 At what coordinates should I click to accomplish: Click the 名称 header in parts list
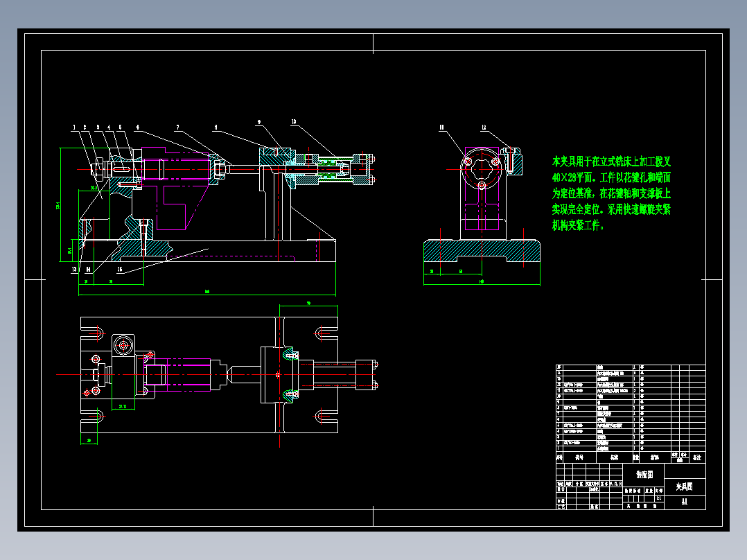tap(614, 457)
